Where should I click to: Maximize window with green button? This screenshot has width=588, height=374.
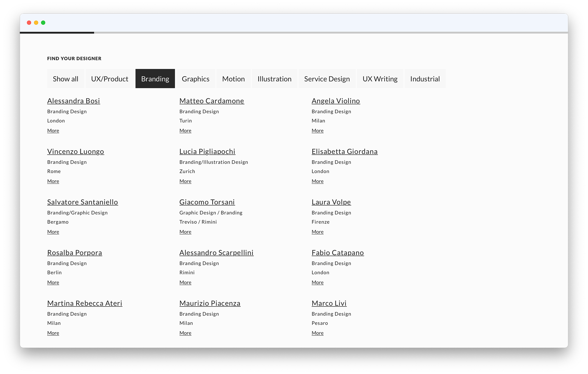[x=43, y=23]
